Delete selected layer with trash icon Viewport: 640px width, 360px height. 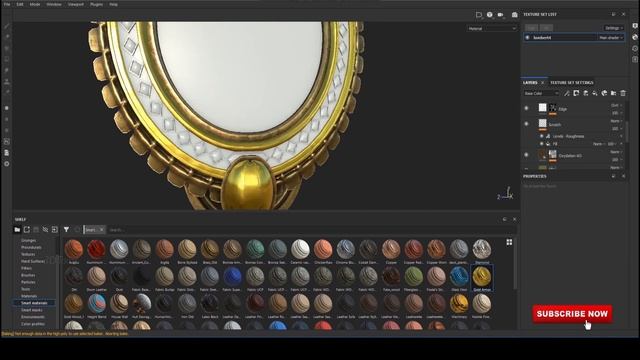click(623, 93)
